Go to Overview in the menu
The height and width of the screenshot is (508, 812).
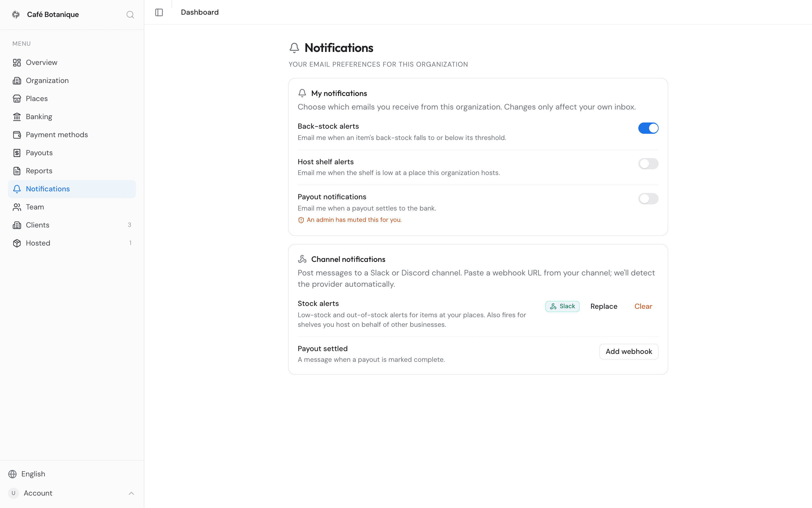(72, 62)
